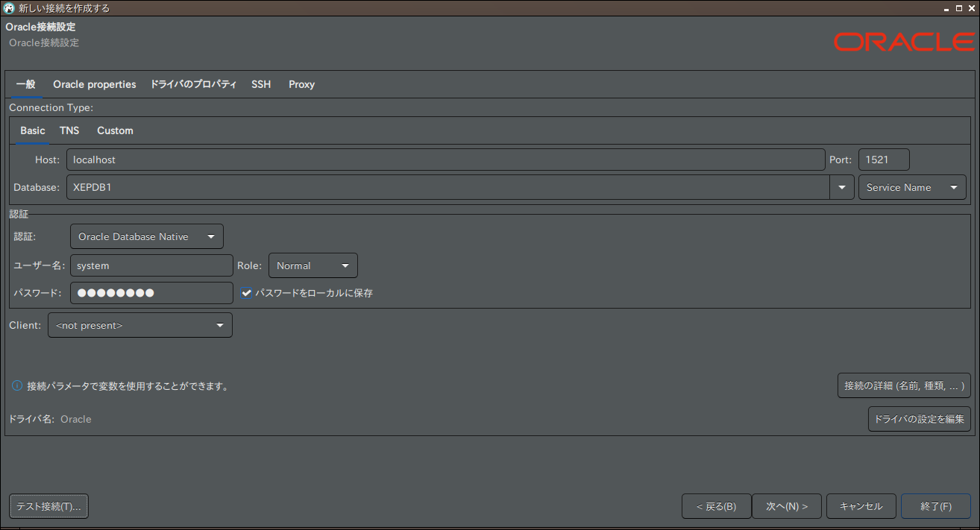This screenshot has height=530, width=980.
Task: Click the 終了 finish button
Action: (936, 506)
